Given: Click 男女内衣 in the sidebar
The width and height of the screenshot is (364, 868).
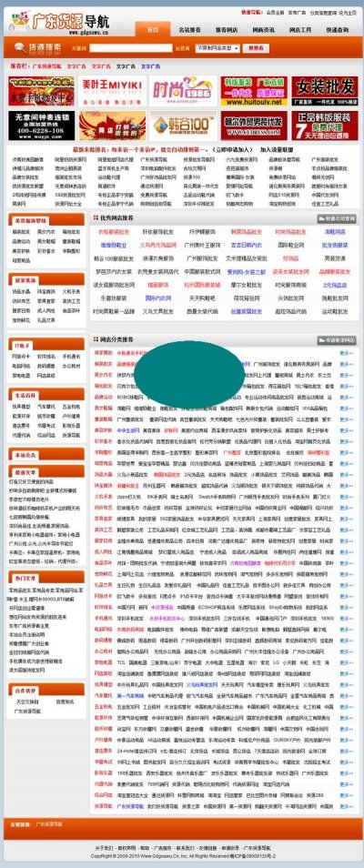Looking at the screenshot, I should (x=46, y=233).
